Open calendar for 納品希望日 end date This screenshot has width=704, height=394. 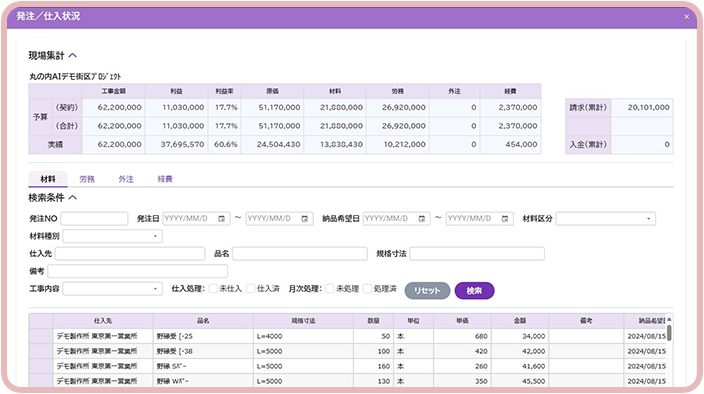tap(505, 219)
